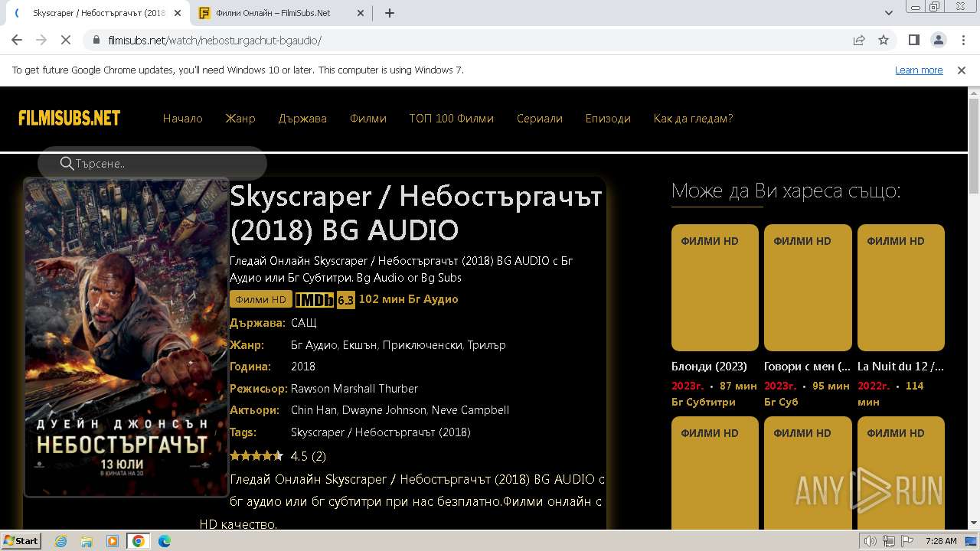The image size is (980, 551).
Task: Expand the tab search chevron
Action: [888, 13]
